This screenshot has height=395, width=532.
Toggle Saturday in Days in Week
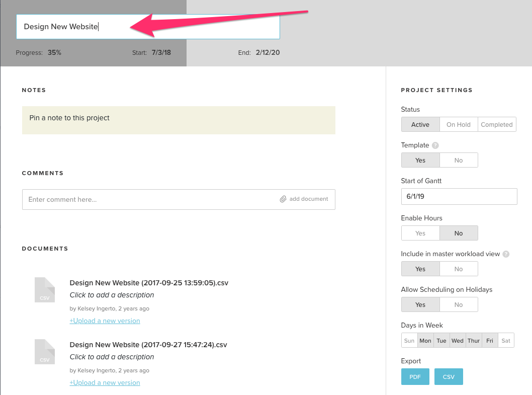pos(505,340)
